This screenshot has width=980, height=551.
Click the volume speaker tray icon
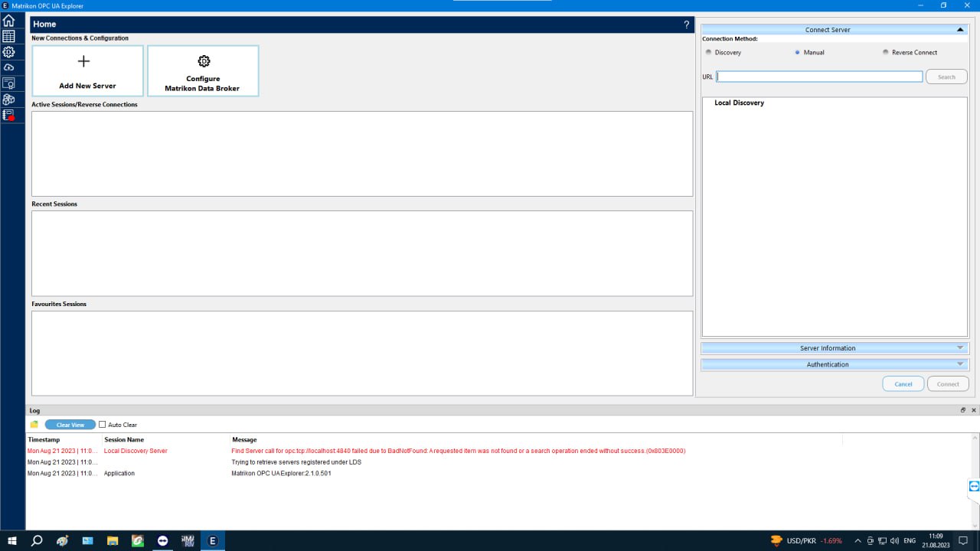click(895, 540)
